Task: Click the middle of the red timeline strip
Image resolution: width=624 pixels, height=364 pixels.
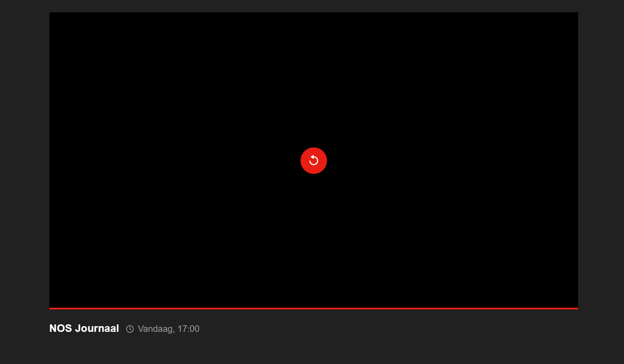Action: 313,308
